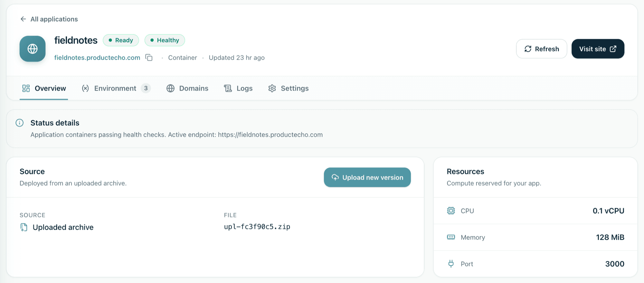Image resolution: width=644 pixels, height=283 pixels.
Task: Click the Ready status badge
Action: [x=121, y=40]
